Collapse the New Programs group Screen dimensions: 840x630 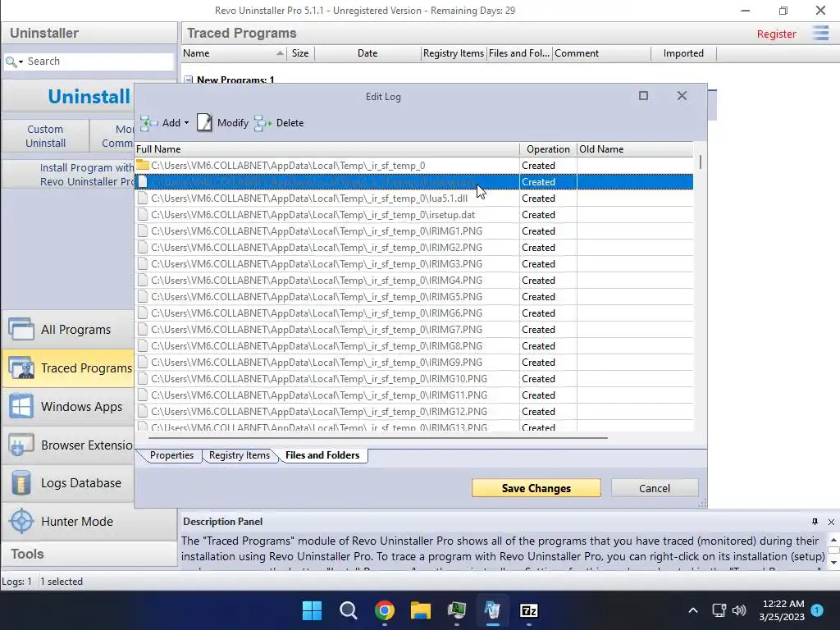(x=189, y=80)
